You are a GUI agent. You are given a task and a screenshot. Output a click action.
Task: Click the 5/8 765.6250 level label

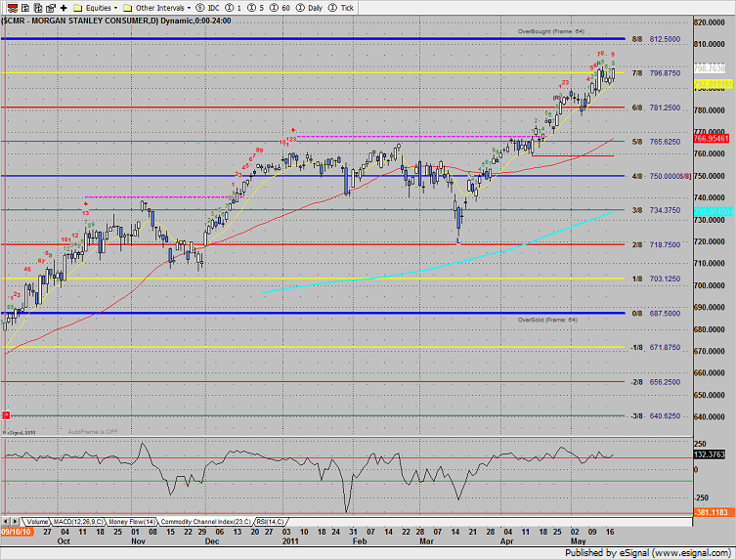point(656,142)
